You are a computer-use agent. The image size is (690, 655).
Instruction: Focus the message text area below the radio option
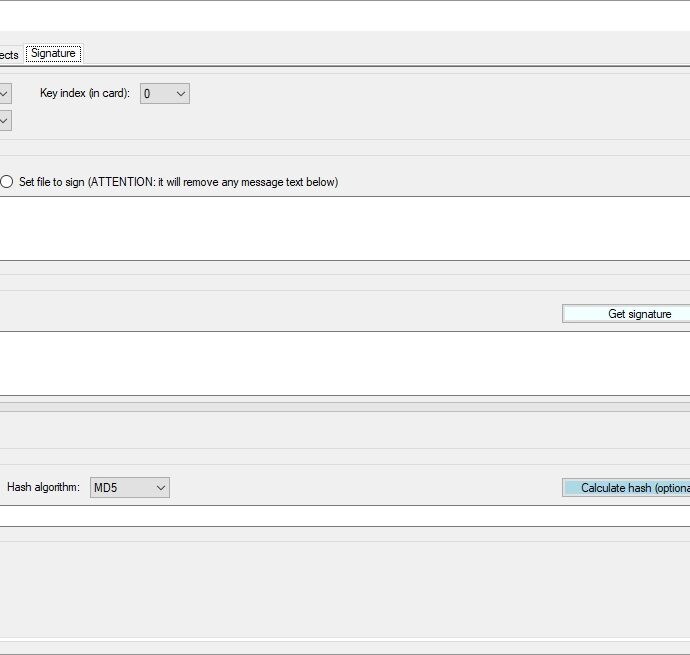(345, 228)
